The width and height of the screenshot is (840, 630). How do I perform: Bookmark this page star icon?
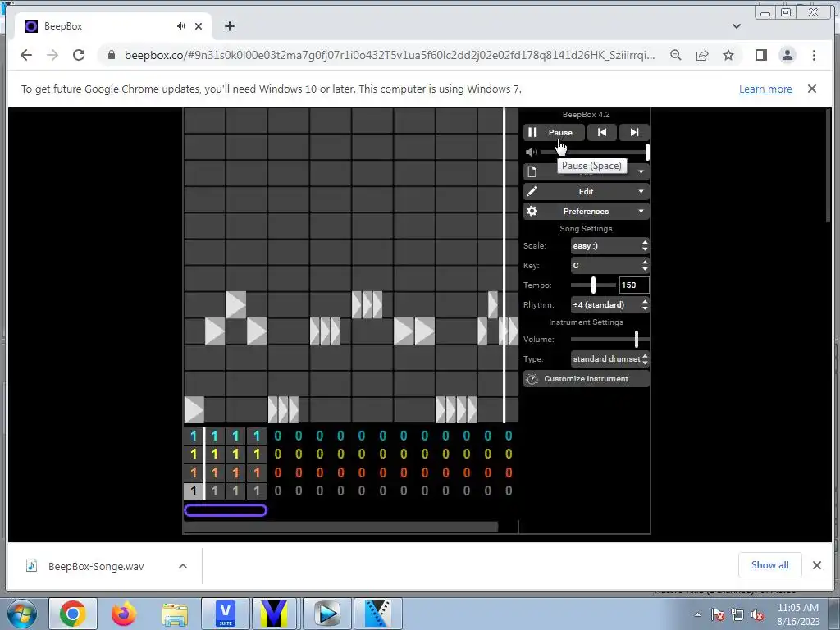coord(728,55)
